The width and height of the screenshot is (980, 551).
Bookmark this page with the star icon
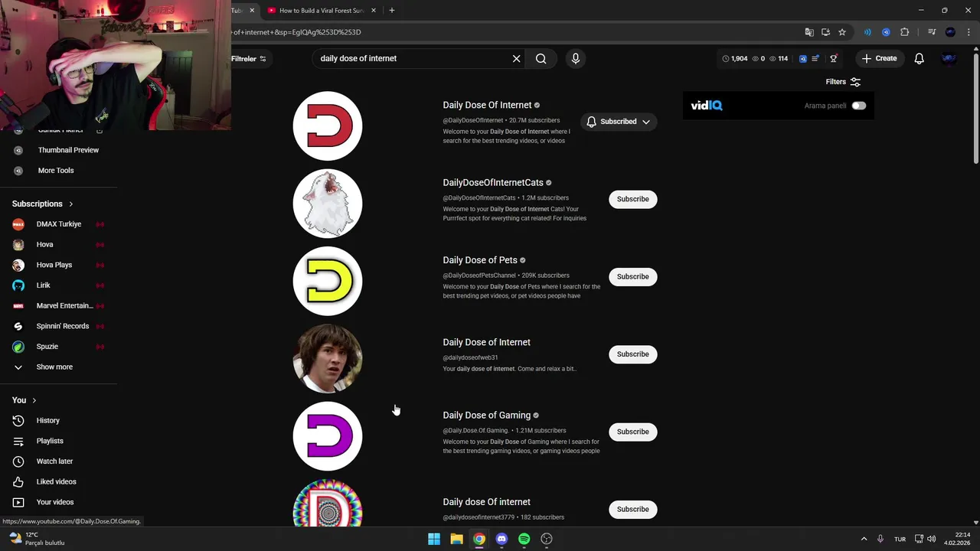tap(842, 32)
